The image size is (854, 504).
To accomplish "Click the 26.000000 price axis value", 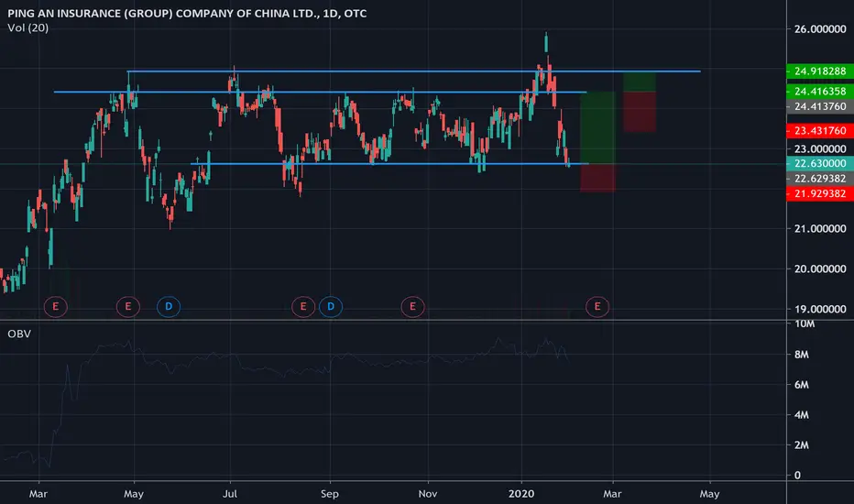I will point(820,29).
